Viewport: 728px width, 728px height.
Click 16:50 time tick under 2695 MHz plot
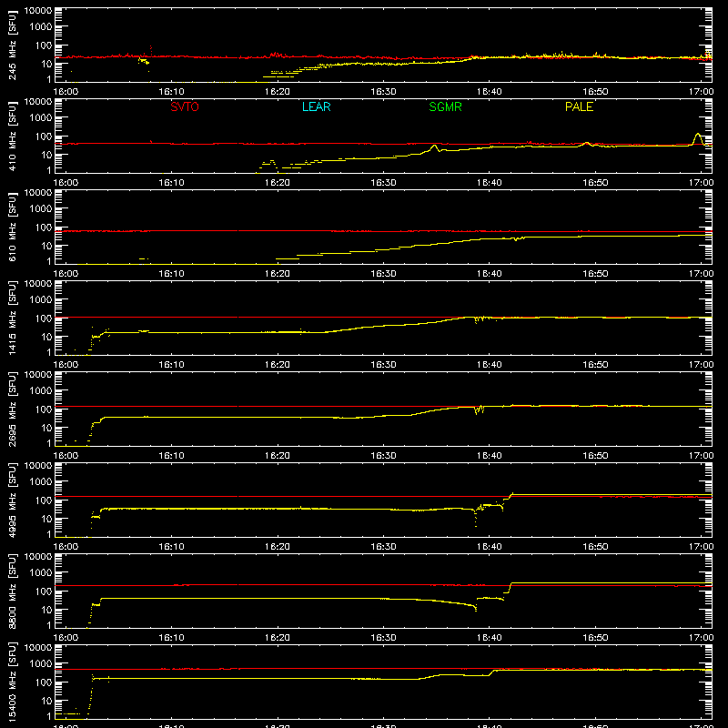click(595, 456)
